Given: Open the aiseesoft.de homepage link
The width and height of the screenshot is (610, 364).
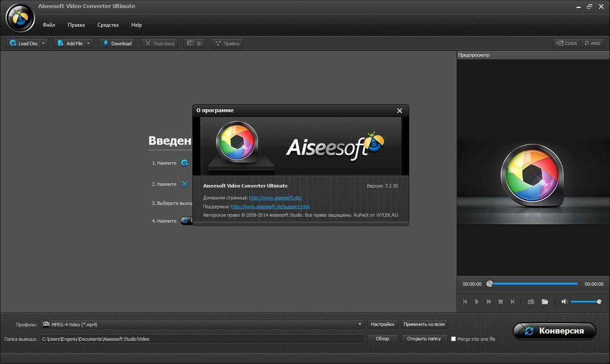Looking at the screenshot, I should [275, 198].
